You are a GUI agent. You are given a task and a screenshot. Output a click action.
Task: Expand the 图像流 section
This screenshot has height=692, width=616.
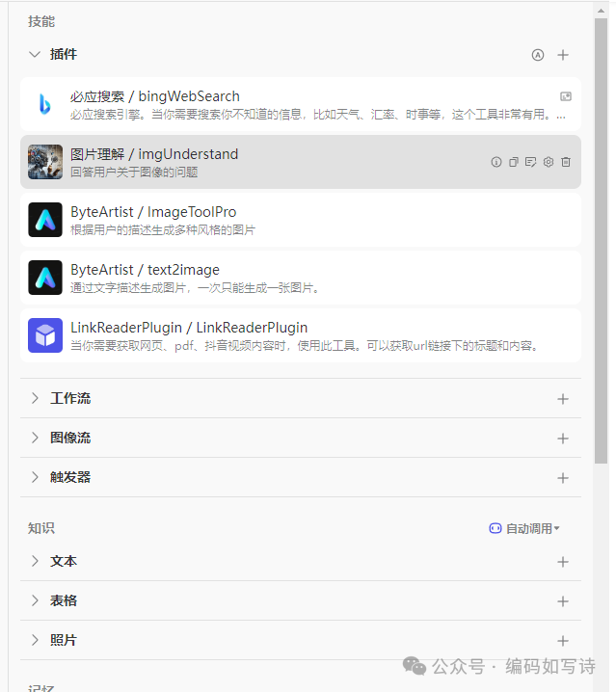point(35,438)
